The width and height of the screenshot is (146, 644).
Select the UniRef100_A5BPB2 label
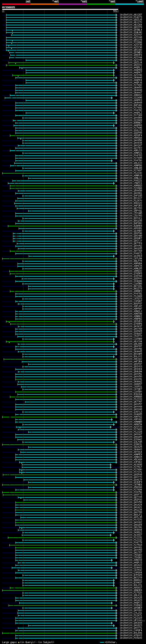coord(131,319)
